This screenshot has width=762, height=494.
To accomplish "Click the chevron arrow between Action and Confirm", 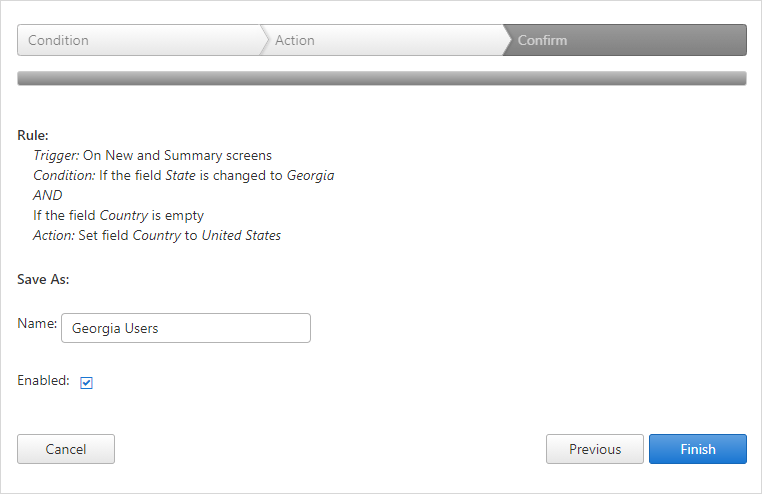I will 507,40.
